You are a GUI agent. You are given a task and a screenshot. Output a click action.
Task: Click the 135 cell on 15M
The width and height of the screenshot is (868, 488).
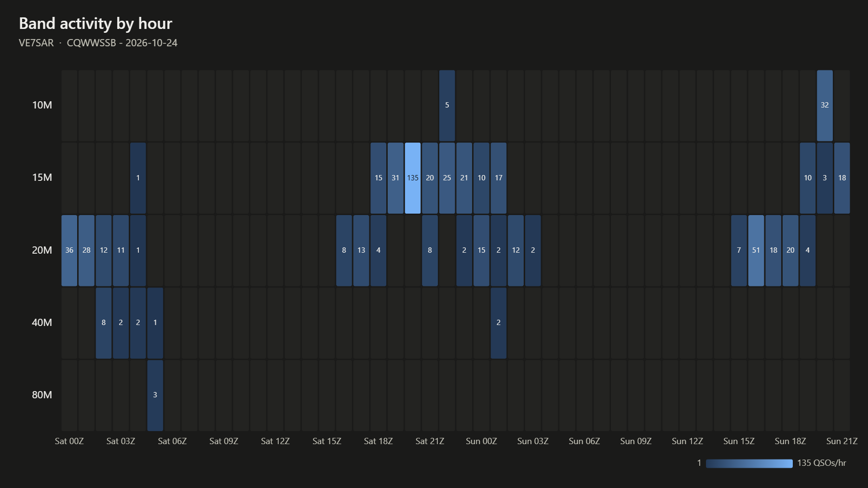[x=413, y=178]
